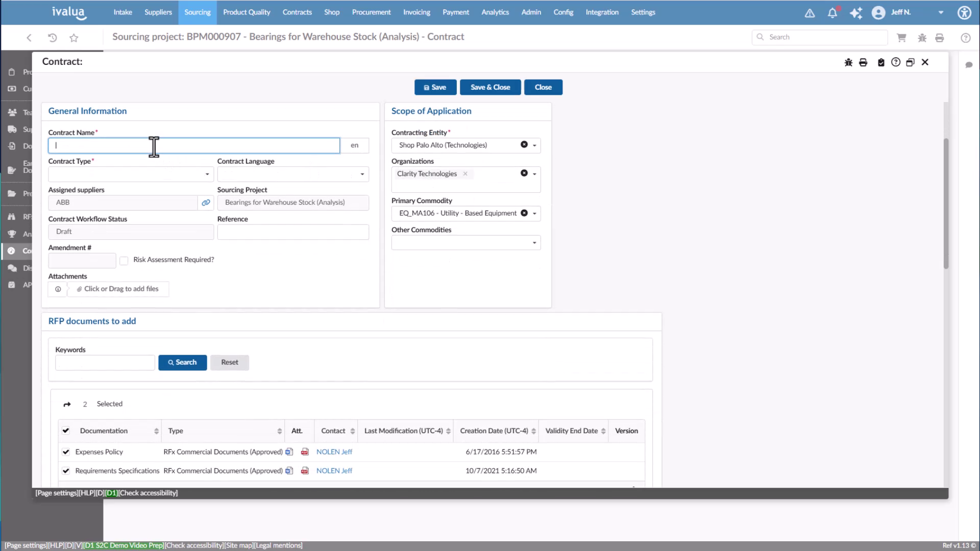The width and height of the screenshot is (980, 551).
Task: Open the shopping cart icon
Action: (902, 38)
